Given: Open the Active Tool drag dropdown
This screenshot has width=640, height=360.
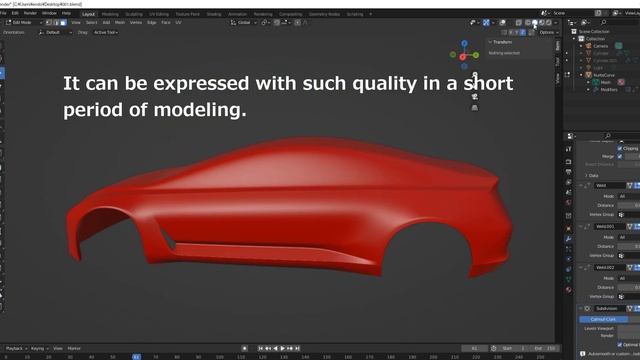Looking at the screenshot, I should 106,32.
